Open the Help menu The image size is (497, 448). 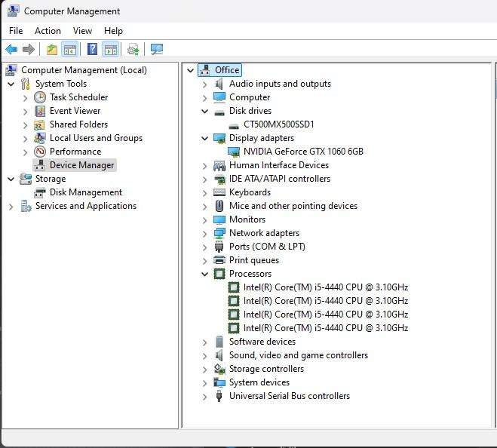pos(113,31)
